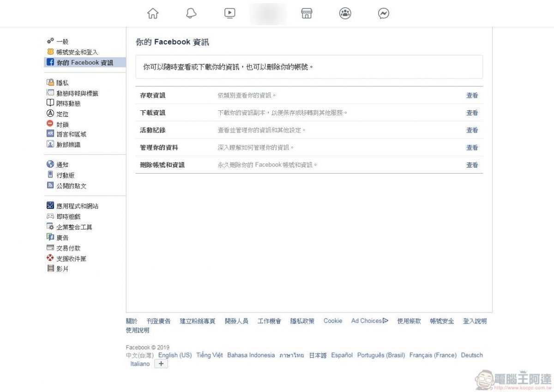Click the apps icon beside 應用程式和網站
554x392 pixels.
point(50,206)
